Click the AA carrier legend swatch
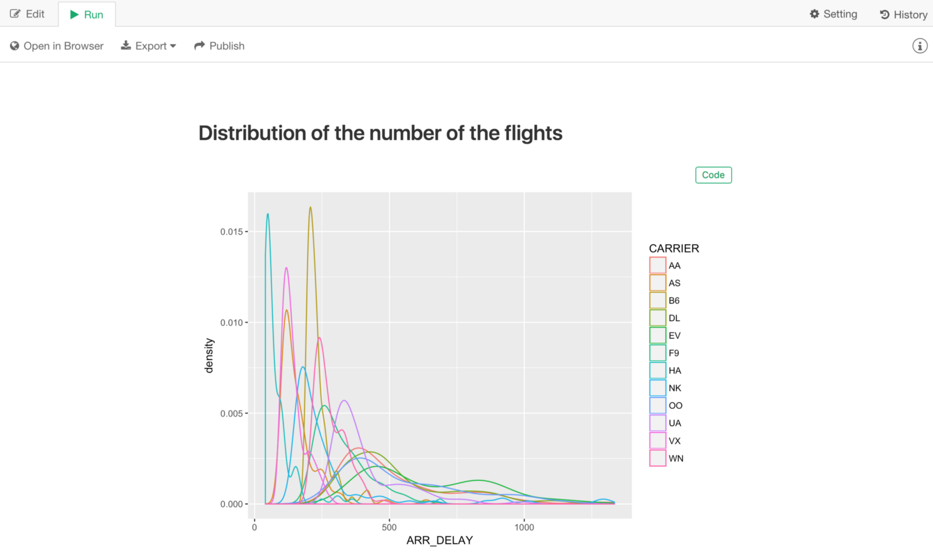The width and height of the screenshot is (933, 560). 658,265
